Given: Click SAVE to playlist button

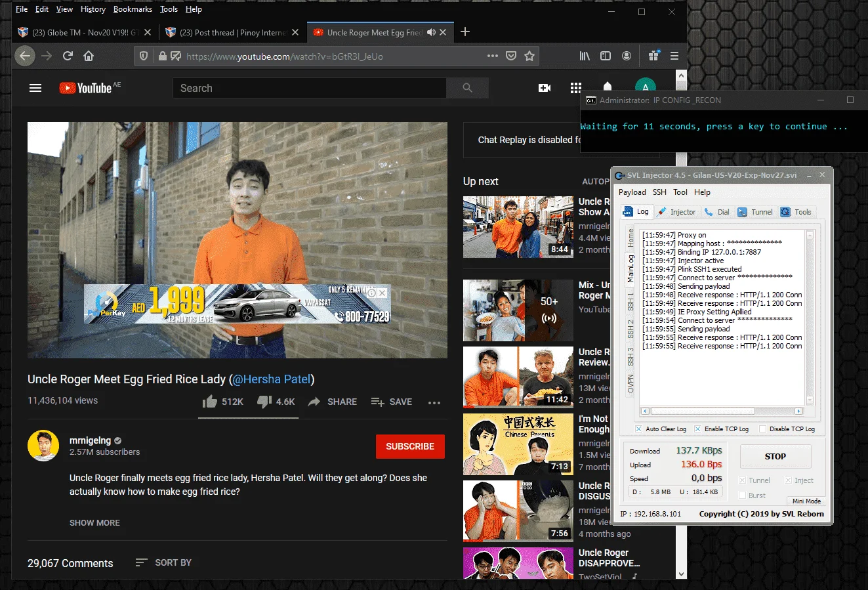Looking at the screenshot, I should (392, 402).
